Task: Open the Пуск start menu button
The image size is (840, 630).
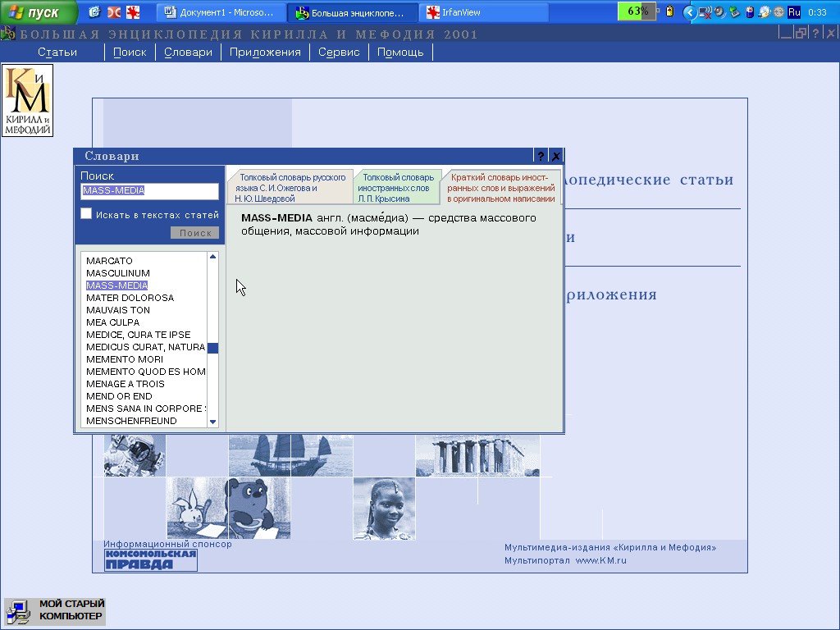Action: point(39,12)
